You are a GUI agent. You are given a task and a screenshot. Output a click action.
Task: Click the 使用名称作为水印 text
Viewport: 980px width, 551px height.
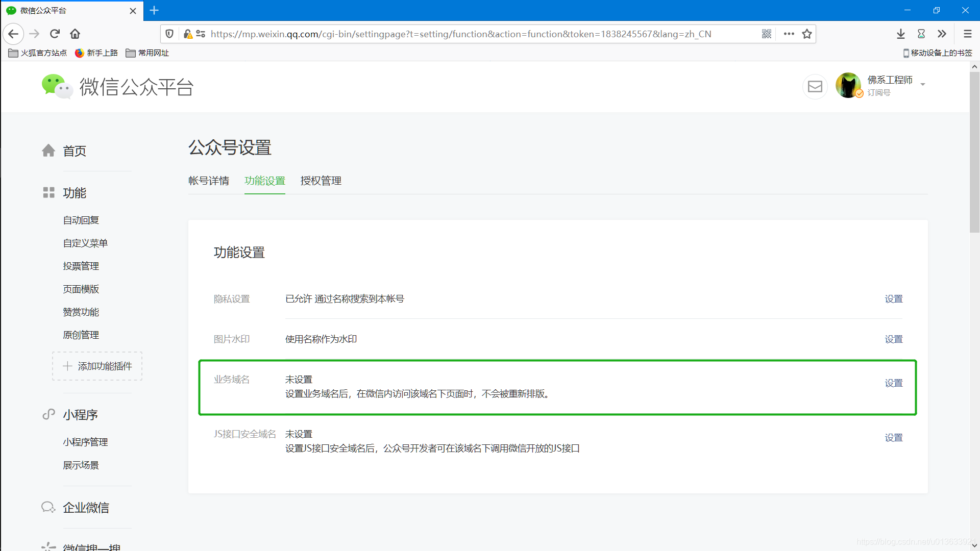point(321,339)
